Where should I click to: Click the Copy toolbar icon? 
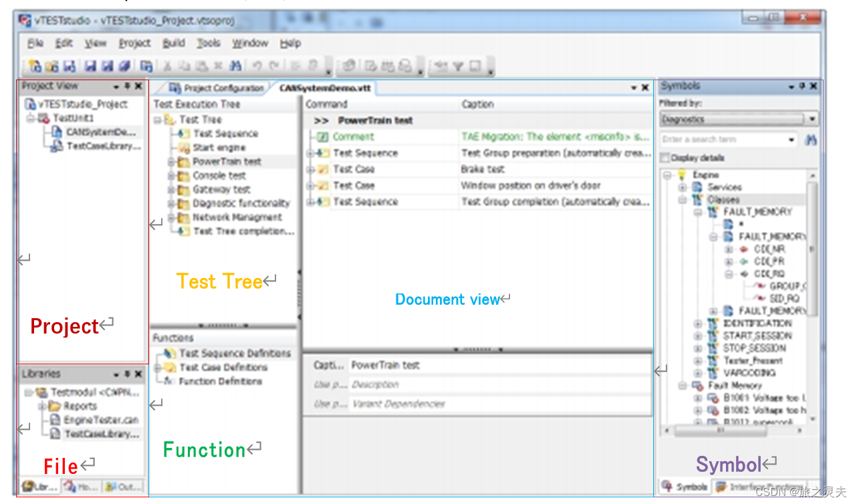tap(185, 66)
